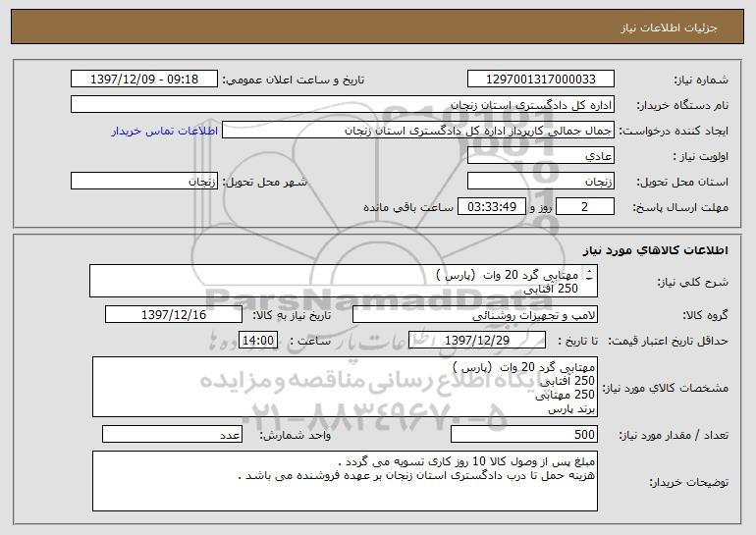The width and height of the screenshot is (756, 535).
Task: Click the remaining days field showing 2
Action: tap(585, 207)
